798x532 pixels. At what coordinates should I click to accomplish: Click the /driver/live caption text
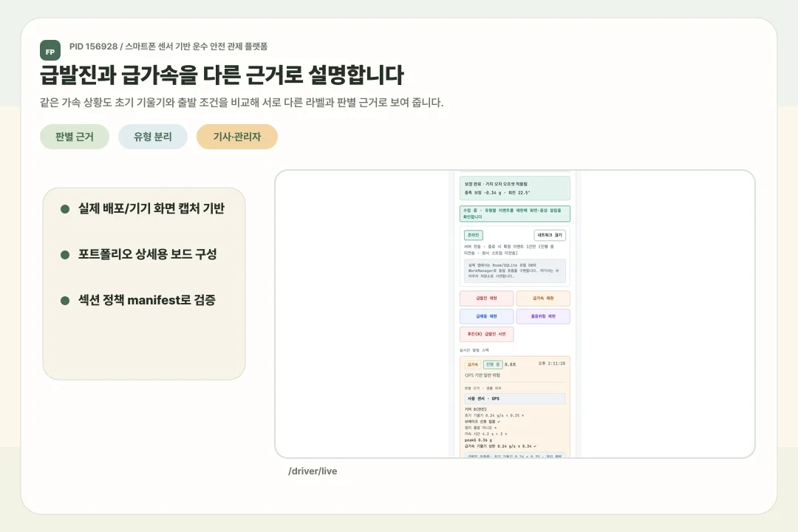(x=313, y=471)
